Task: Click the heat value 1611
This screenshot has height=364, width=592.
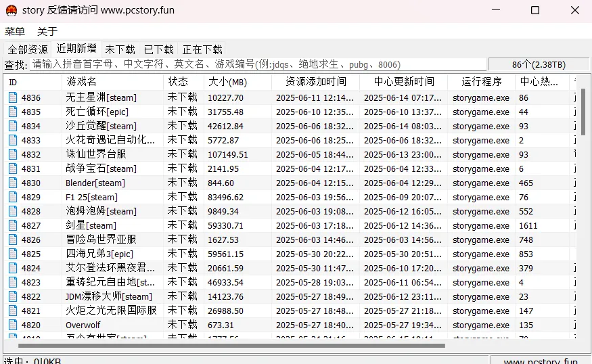Action: pyautogui.click(x=528, y=226)
